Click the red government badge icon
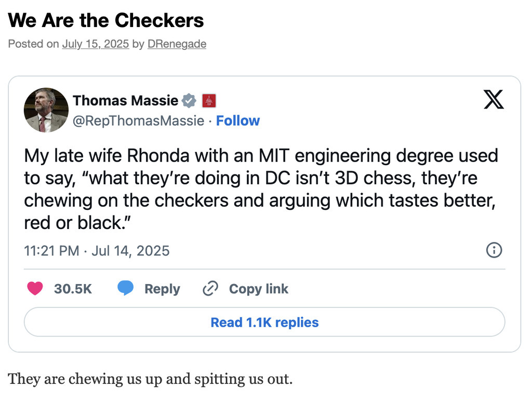Image resolution: width=532 pixels, height=403 pixels. pos(209,100)
